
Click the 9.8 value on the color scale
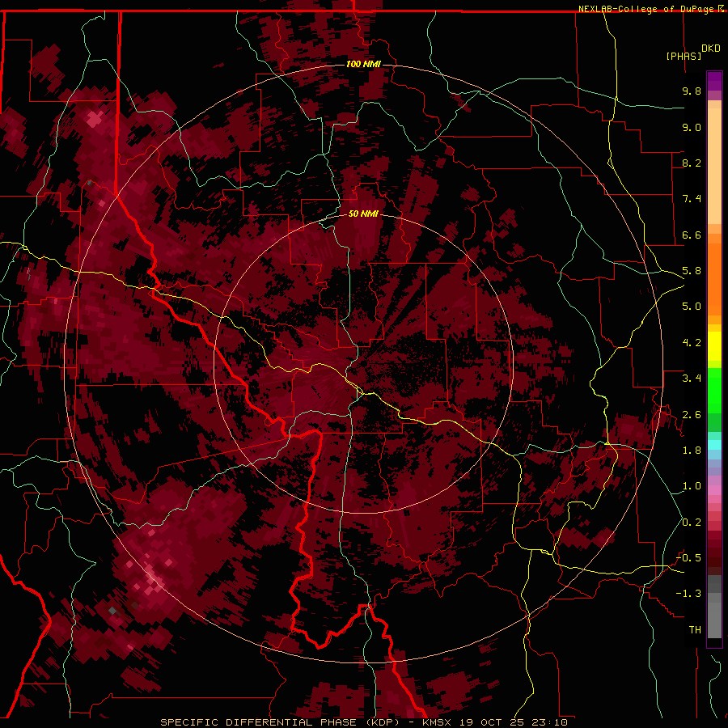[692, 91]
